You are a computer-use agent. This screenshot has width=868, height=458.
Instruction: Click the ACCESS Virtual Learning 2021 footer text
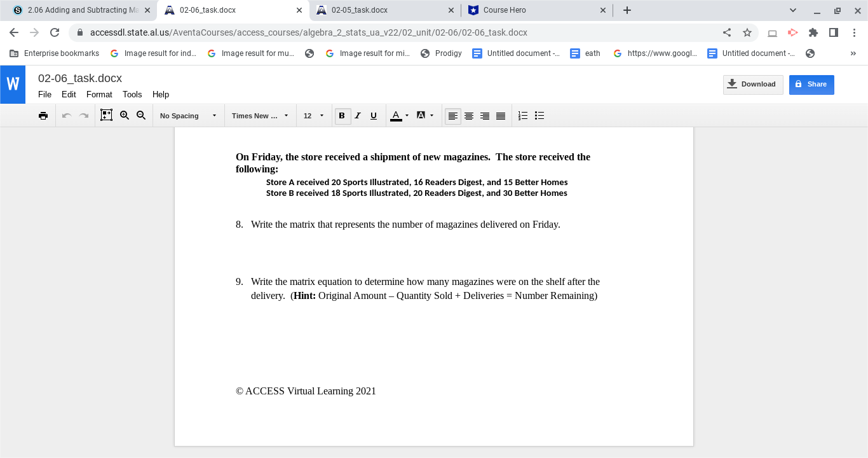click(306, 391)
